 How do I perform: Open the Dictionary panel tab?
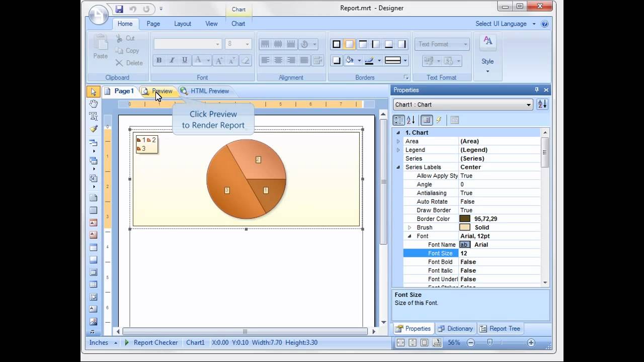455,329
